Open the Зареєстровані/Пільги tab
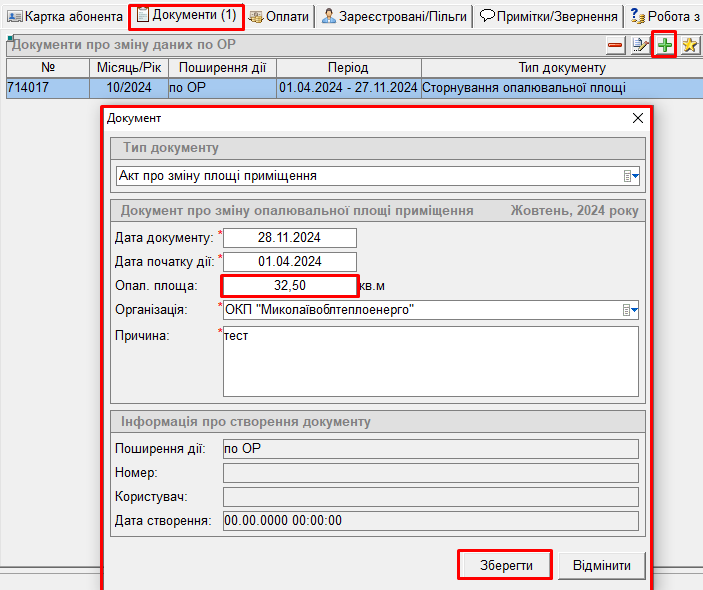Image resolution: width=703 pixels, height=590 pixels. tap(394, 16)
